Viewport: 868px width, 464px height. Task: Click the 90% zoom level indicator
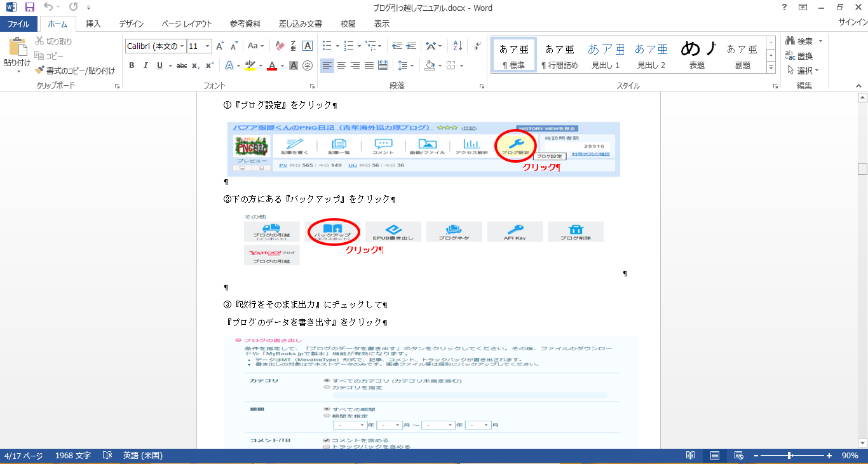(850, 456)
